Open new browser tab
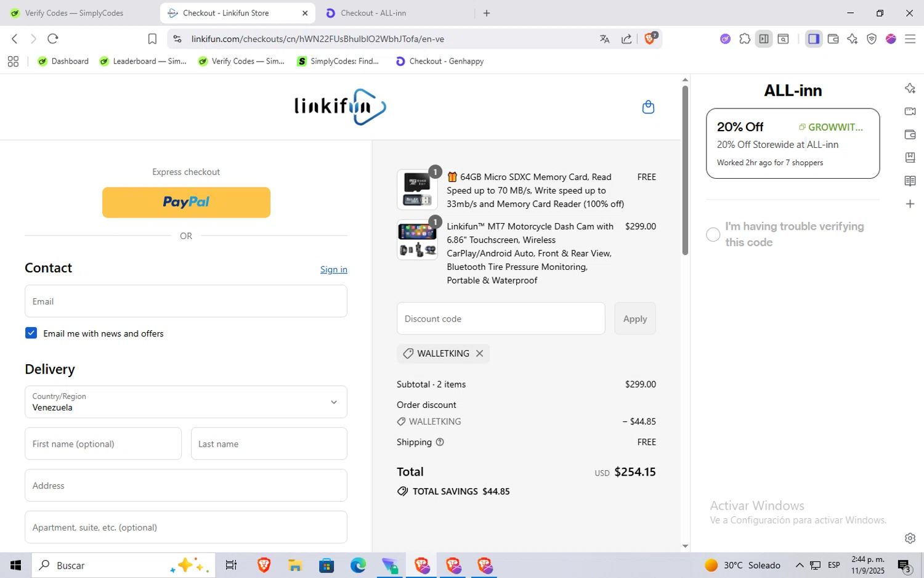924x578 pixels. pos(487,13)
